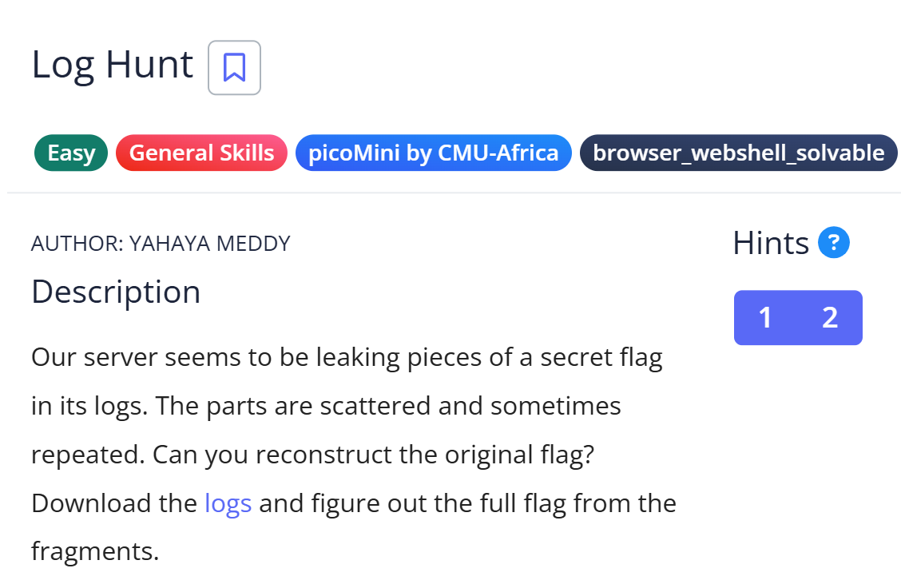
Task: Download the logs via the link
Action: coord(228,503)
